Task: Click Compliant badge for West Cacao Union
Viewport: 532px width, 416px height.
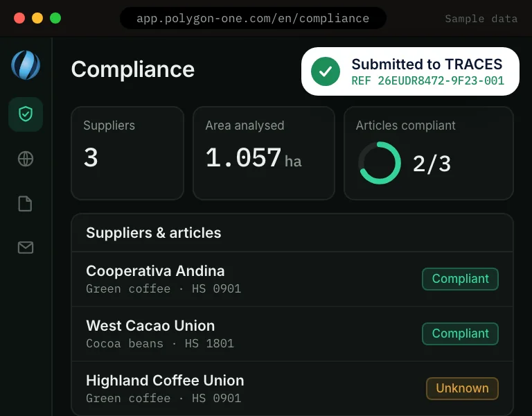Action: pos(460,333)
